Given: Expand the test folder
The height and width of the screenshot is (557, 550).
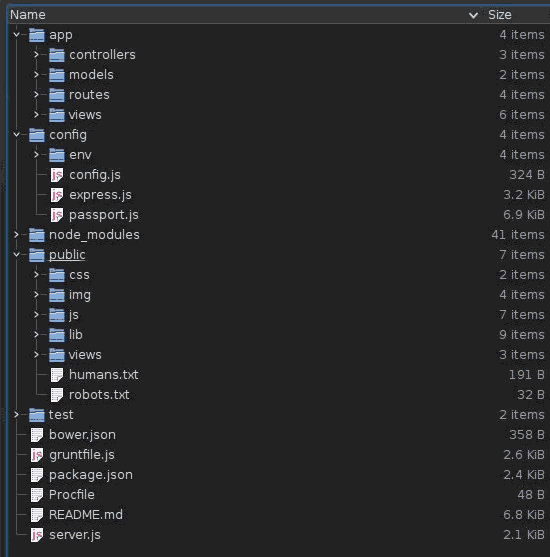Looking at the screenshot, I should point(16,415).
